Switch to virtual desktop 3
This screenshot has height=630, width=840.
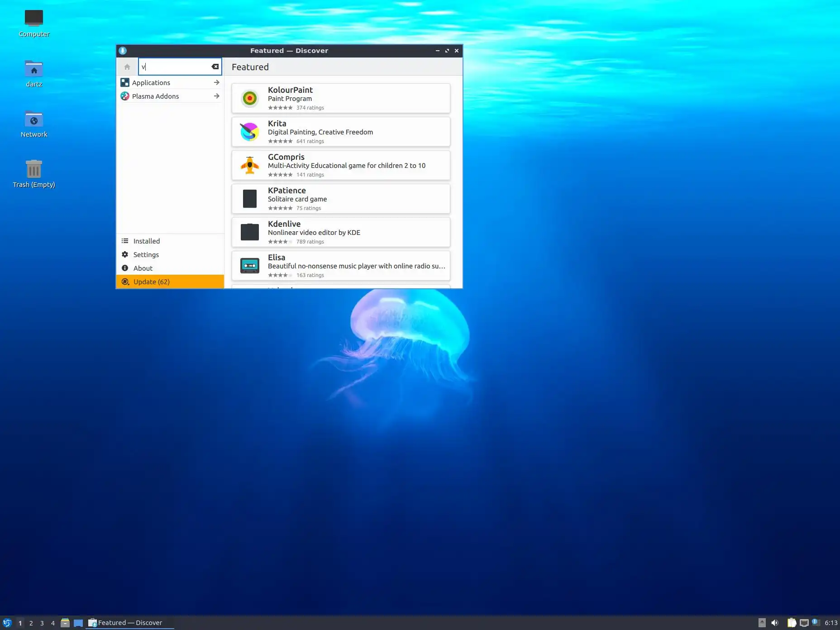tap(42, 623)
